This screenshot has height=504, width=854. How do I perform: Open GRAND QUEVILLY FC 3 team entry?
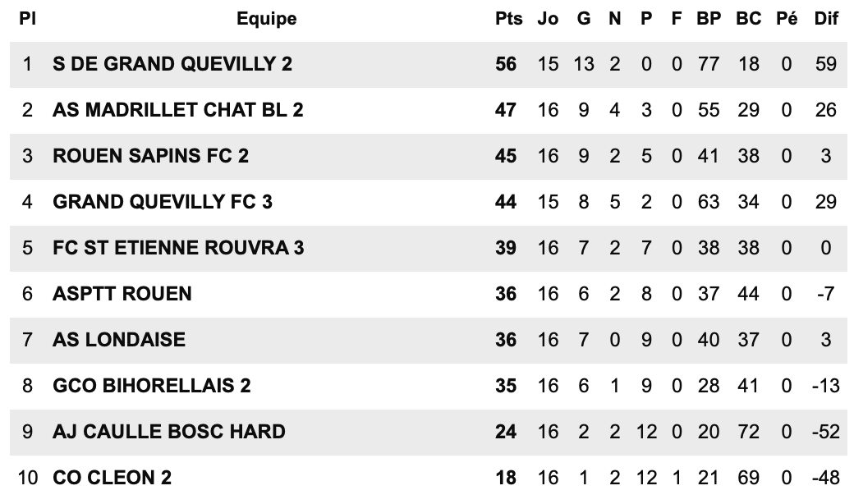(x=163, y=202)
